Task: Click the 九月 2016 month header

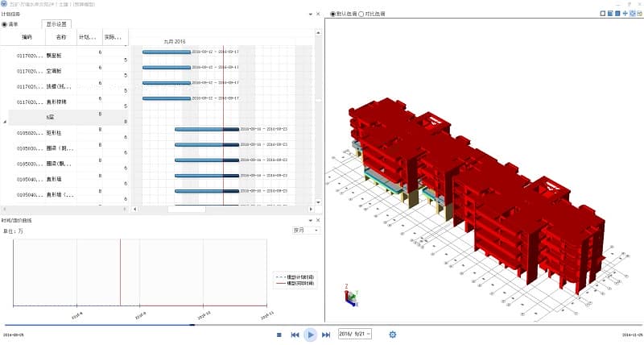Action: click(175, 42)
